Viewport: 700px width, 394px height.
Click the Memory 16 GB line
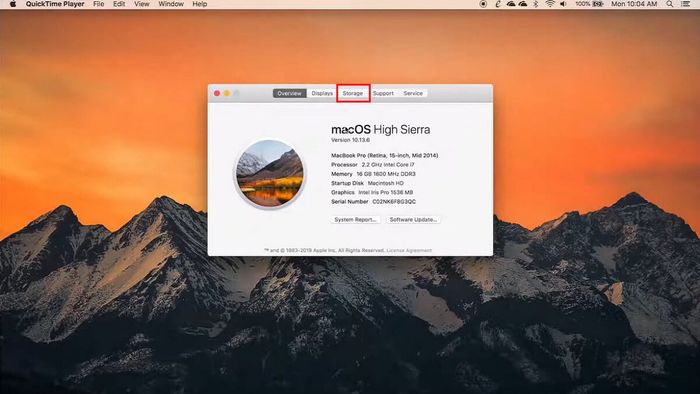[x=373, y=174]
